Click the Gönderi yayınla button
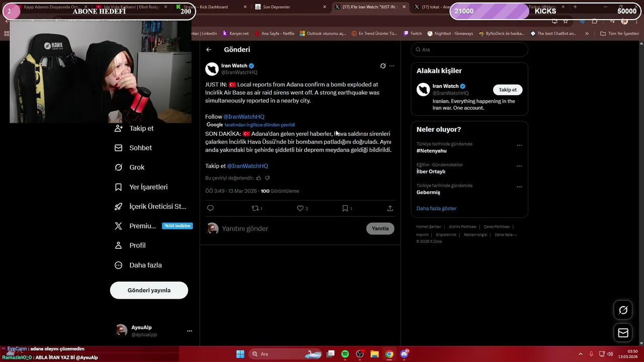The image size is (644, 362). point(149,290)
